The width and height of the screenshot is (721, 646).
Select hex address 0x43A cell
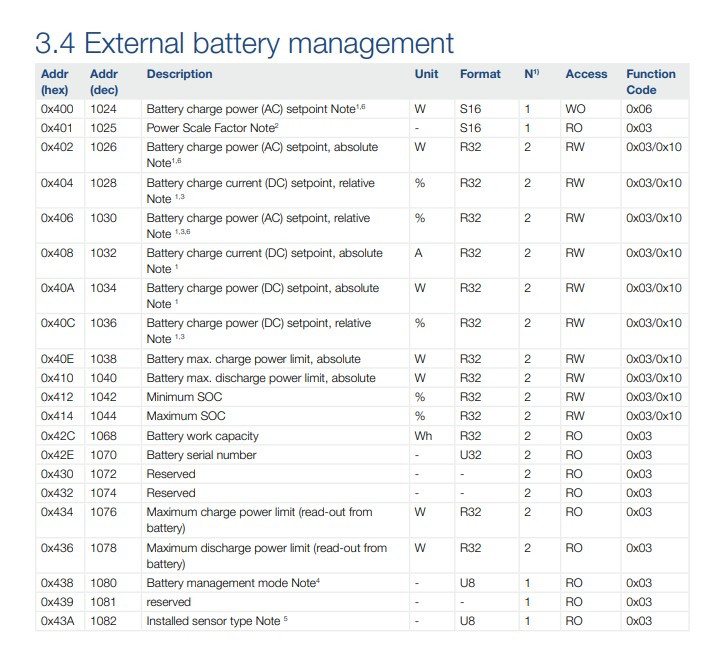(57, 621)
